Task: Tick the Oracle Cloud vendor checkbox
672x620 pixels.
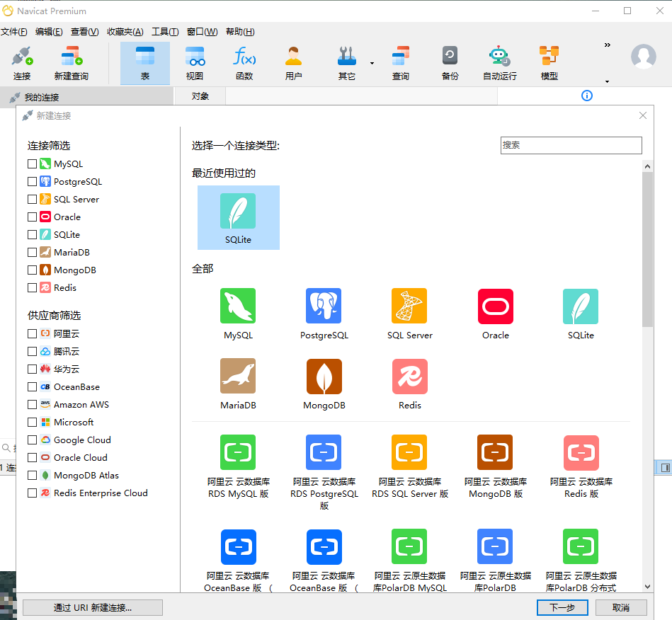Action: [32, 458]
